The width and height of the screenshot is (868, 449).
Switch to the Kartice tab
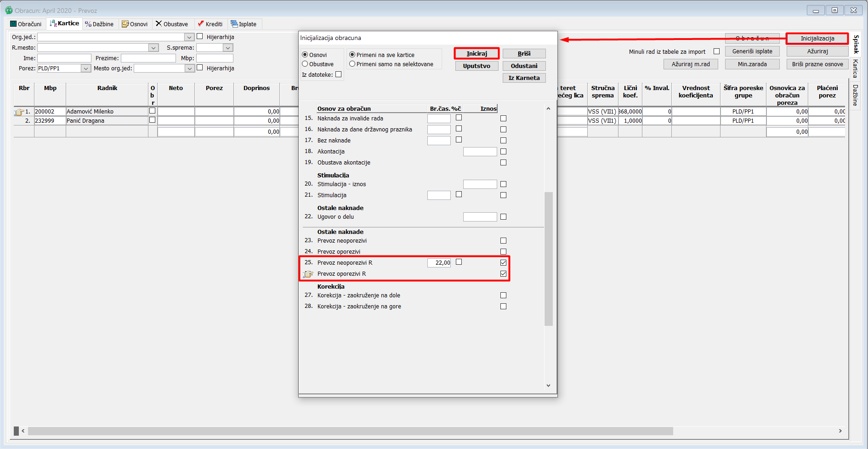tap(65, 23)
